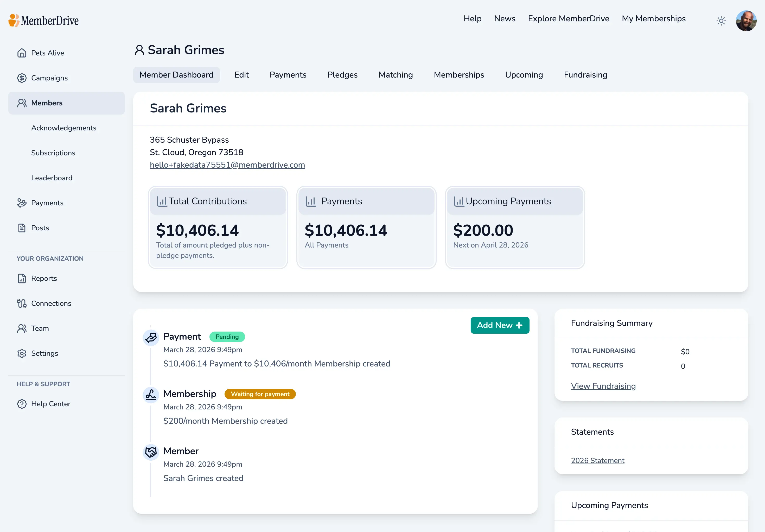Click the bar chart icon in Payments card
The height and width of the screenshot is (532, 765).
click(310, 201)
